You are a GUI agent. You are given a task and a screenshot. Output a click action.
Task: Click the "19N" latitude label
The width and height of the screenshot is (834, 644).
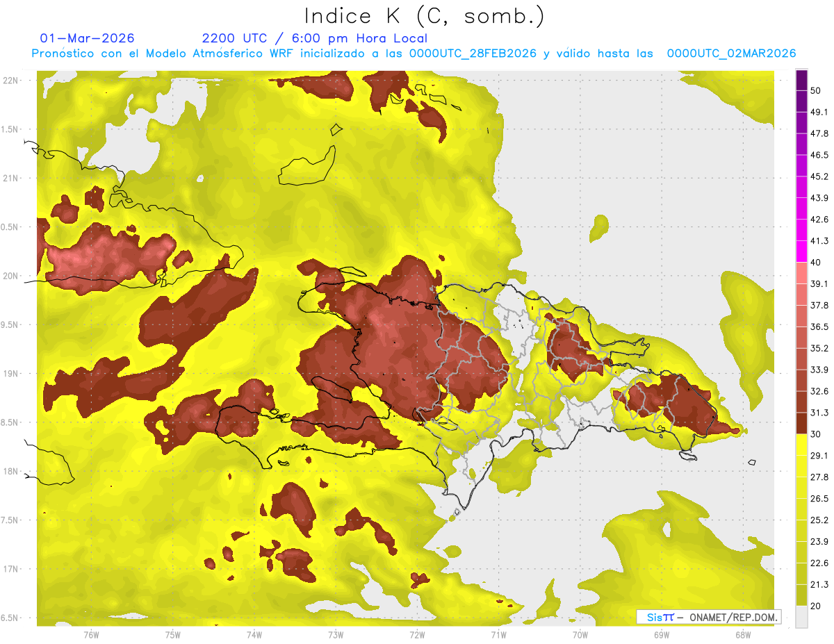pos(10,374)
